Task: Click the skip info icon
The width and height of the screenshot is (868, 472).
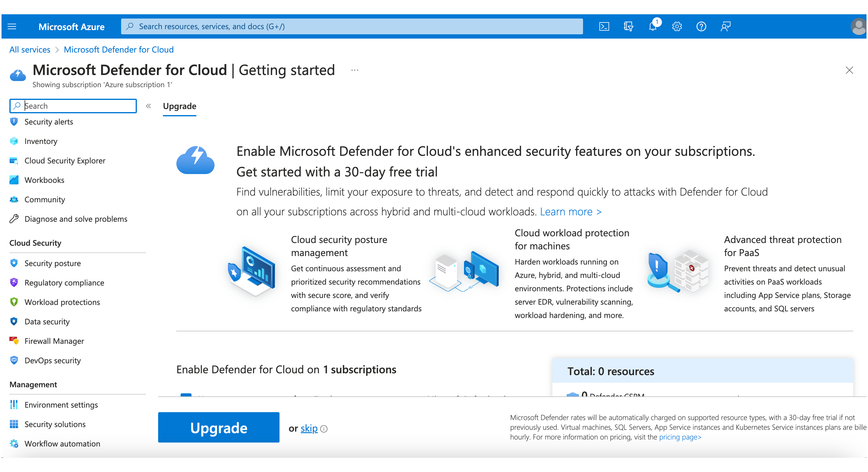Action: click(x=324, y=429)
